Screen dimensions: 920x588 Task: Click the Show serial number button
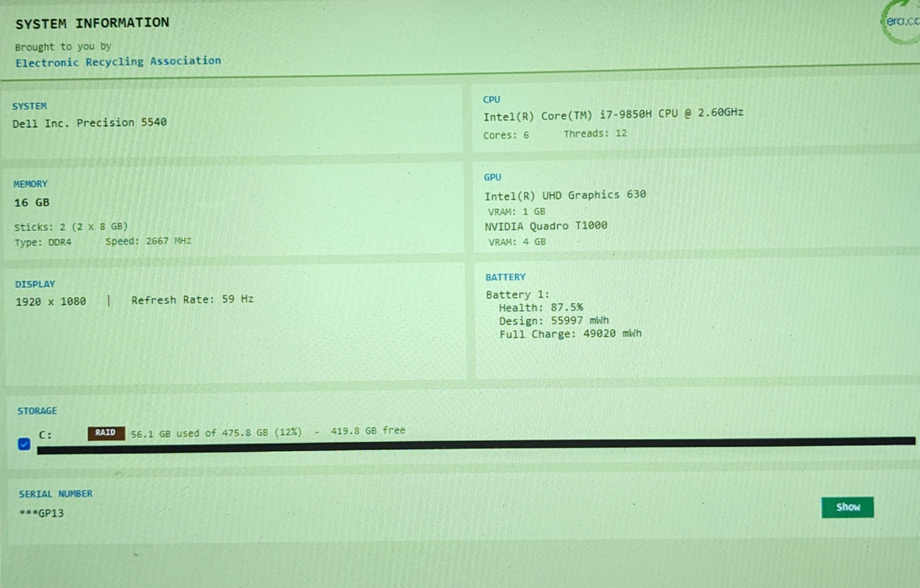pos(847,507)
